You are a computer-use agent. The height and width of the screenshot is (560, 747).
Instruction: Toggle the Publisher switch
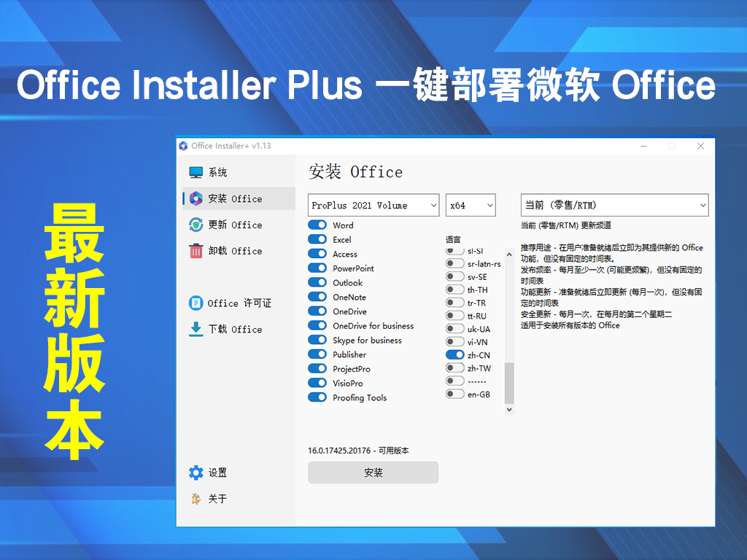pos(317,354)
